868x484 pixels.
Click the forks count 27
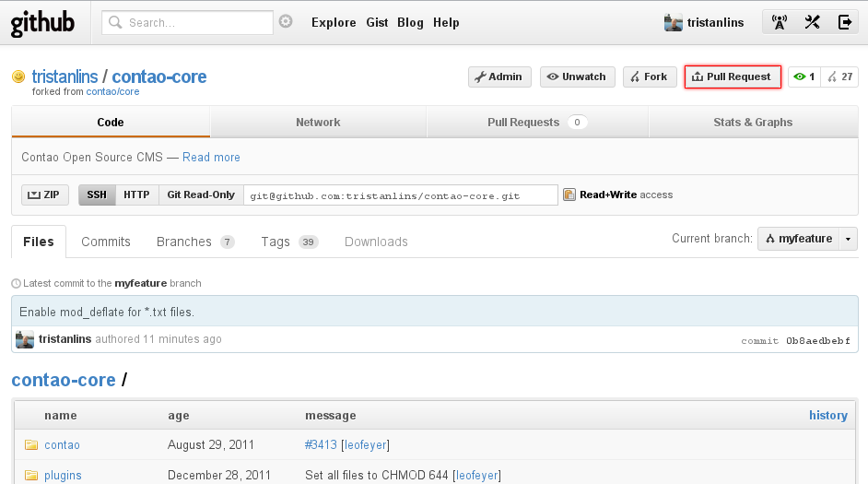click(x=840, y=77)
